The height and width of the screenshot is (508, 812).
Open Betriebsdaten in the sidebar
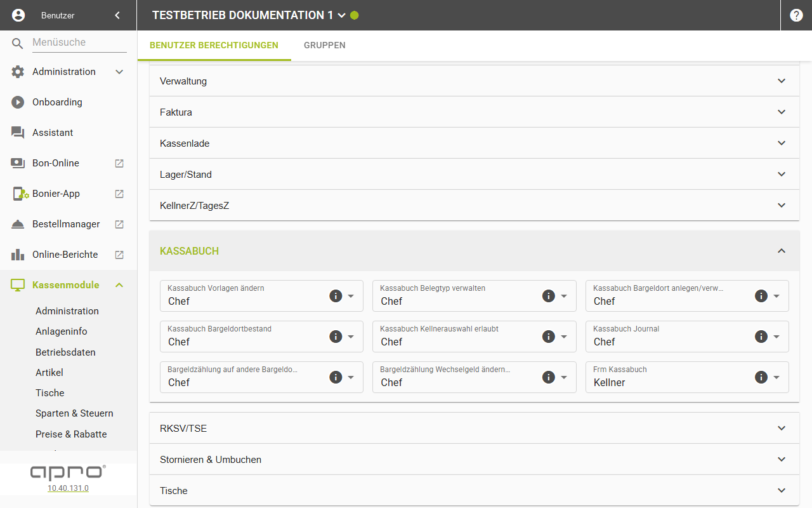click(x=65, y=352)
